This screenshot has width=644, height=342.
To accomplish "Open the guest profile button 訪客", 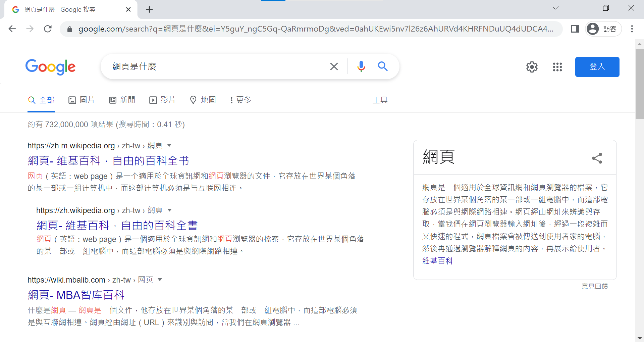I will pos(603,29).
